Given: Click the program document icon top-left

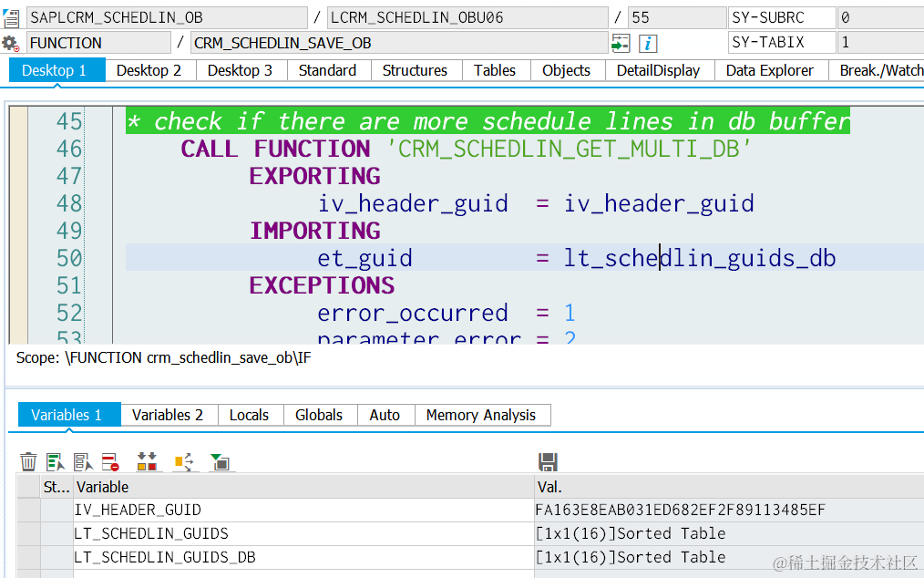Looking at the screenshot, I should (11, 17).
